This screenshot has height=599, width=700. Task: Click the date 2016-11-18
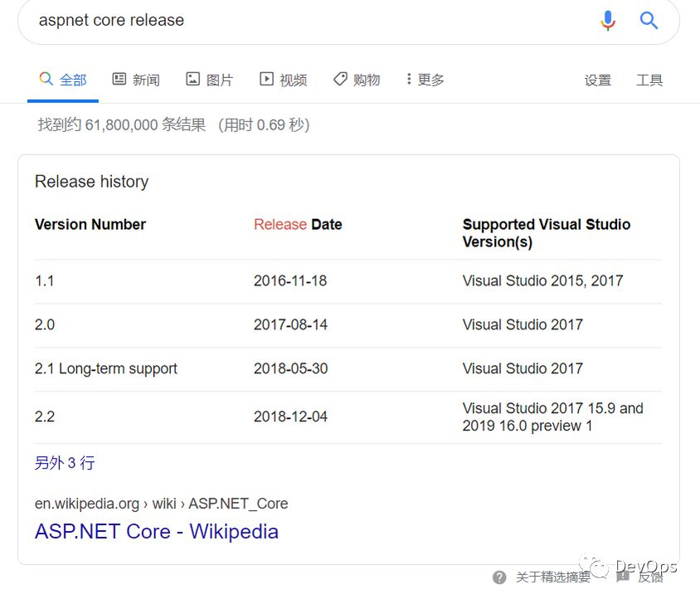click(x=290, y=281)
